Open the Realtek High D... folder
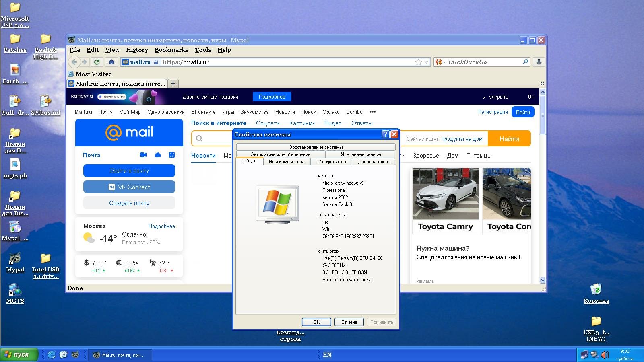 point(45,46)
